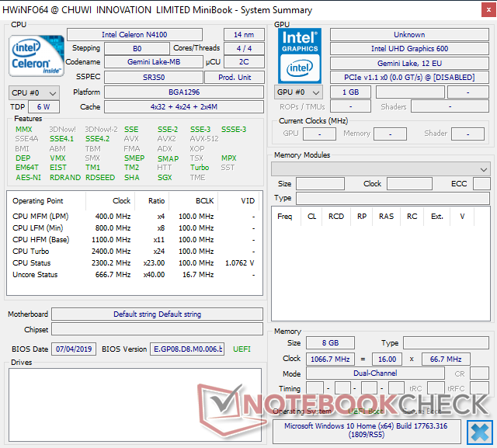Viewport: 497px width, 448px height.
Task: Click the green UEFI label
Action: pyautogui.click(x=242, y=349)
